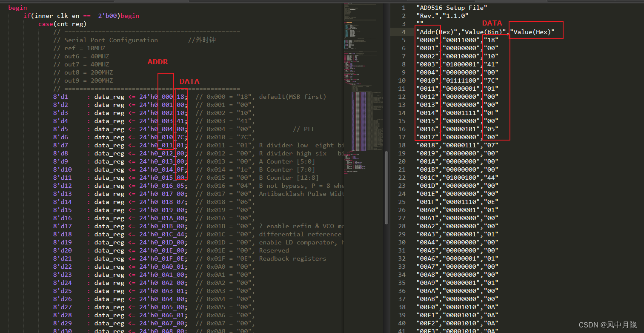
Task: Click address "00A0" in right pane
Action: point(427,210)
